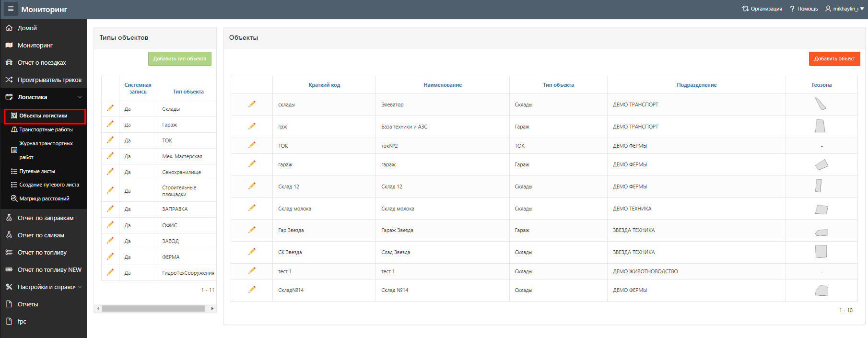Click Добавить тип объекта button

(x=179, y=58)
